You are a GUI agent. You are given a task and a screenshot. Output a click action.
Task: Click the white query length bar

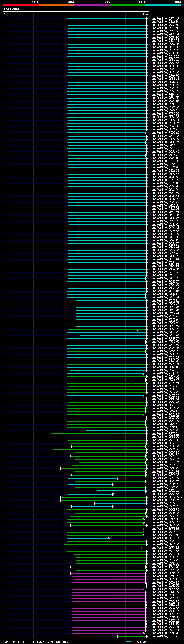[76, 12]
